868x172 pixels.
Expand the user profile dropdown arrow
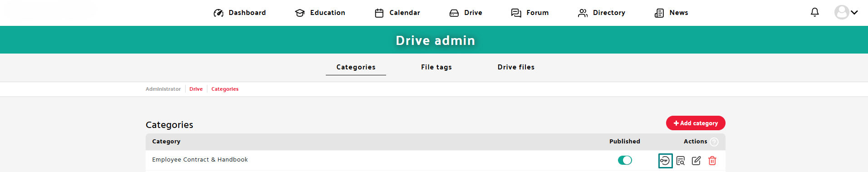[x=854, y=13]
